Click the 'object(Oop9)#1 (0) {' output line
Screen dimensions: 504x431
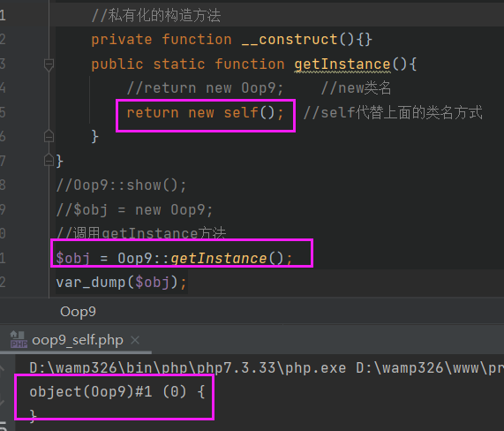click(117, 392)
